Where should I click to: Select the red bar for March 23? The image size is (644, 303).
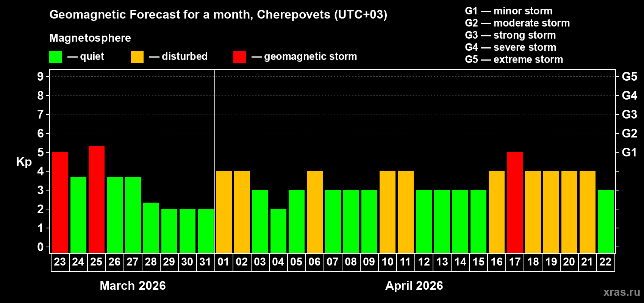(60, 202)
